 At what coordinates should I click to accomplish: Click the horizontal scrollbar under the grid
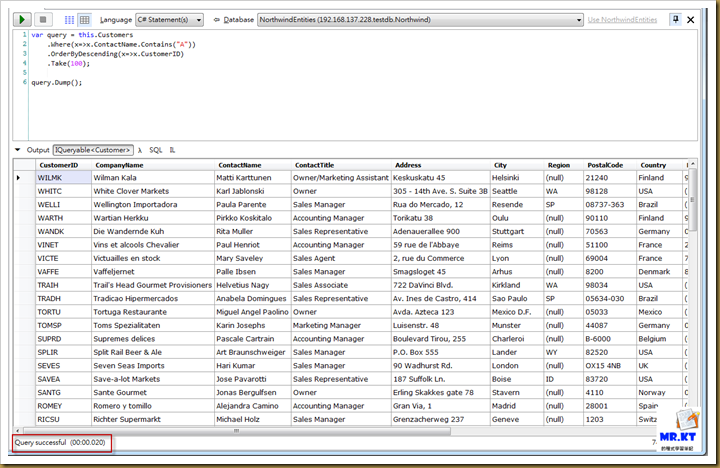300,431
